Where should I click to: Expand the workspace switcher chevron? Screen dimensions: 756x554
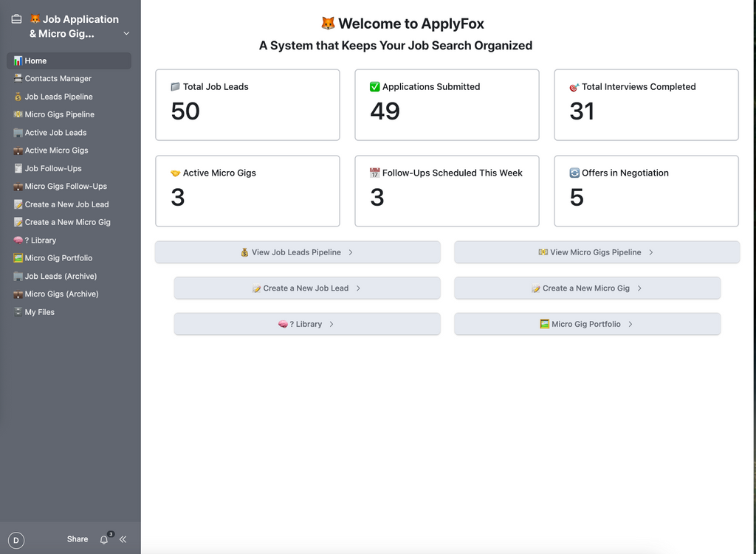[x=126, y=34]
